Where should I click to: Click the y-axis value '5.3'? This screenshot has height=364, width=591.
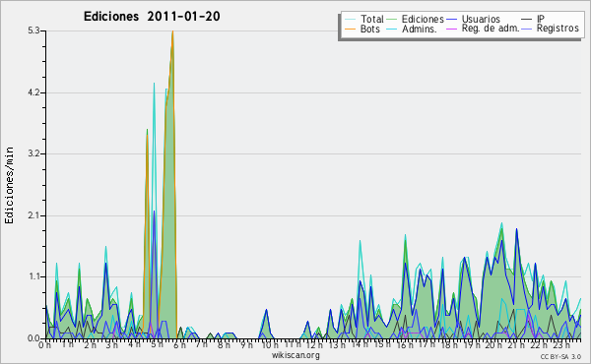pyautogui.click(x=33, y=30)
